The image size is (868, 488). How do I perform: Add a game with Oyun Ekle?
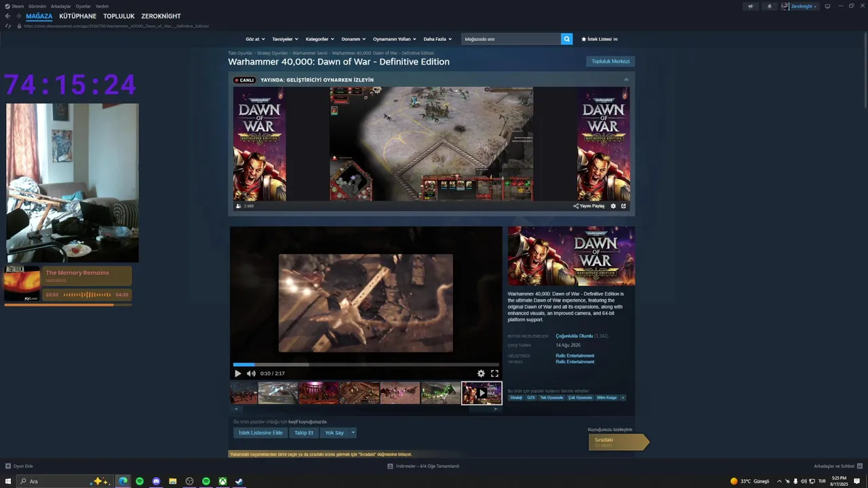(x=19, y=466)
